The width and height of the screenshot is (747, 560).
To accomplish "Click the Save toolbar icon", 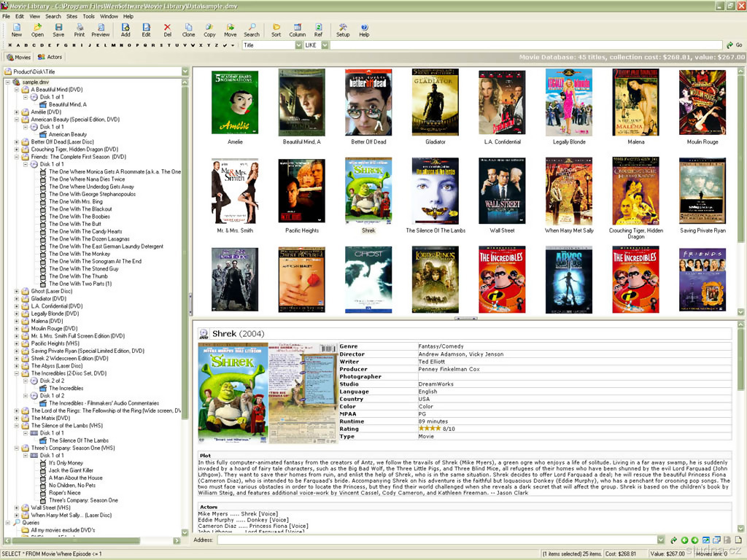I will point(58,29).
